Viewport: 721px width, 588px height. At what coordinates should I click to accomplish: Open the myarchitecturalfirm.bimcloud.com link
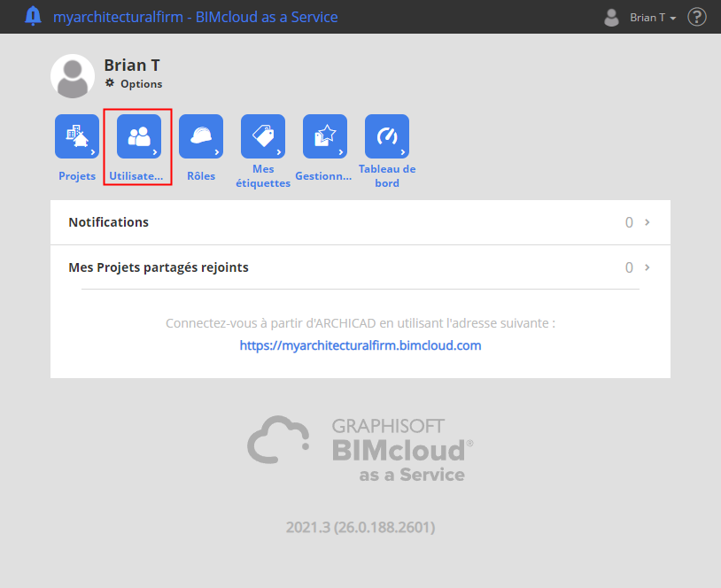point(360,345)
